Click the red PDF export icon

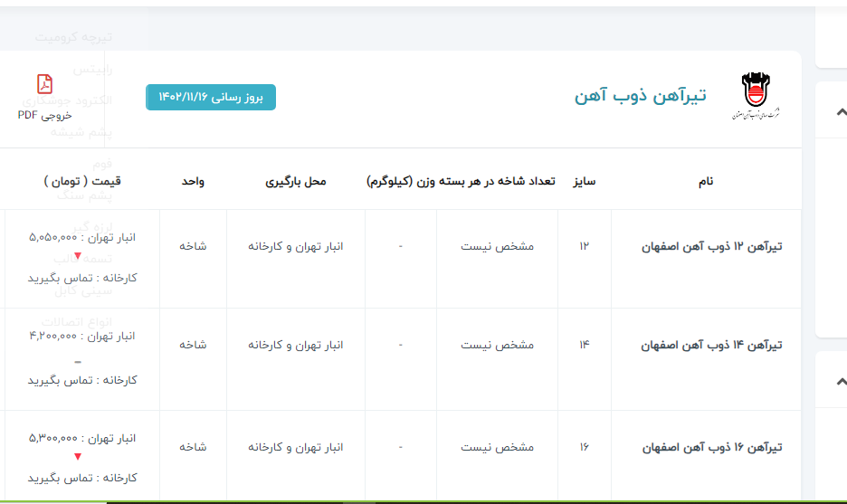pos(44,86)
